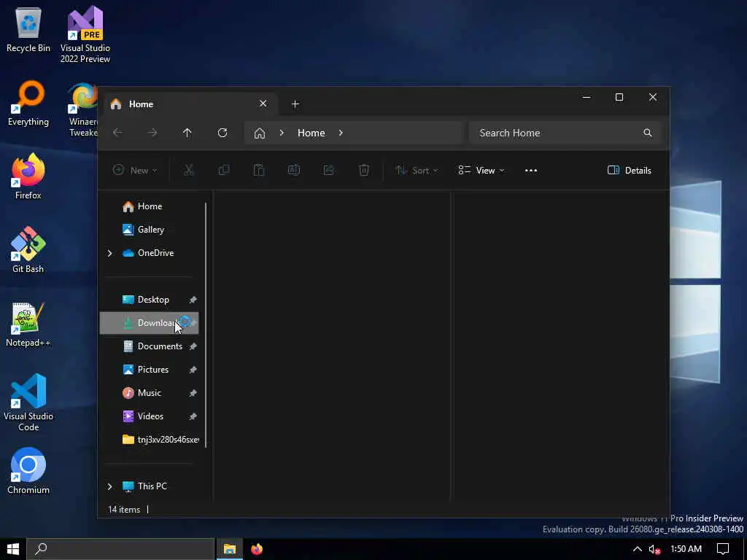Select the Everything desktop shortcut
Screen dimensions: 747x560
tap(28, 104)
